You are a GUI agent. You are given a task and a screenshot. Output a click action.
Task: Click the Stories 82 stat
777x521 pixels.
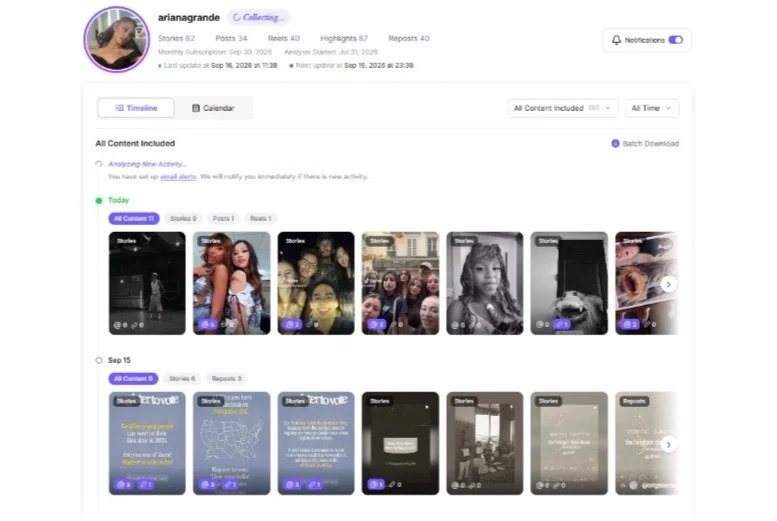coord(176,38)
